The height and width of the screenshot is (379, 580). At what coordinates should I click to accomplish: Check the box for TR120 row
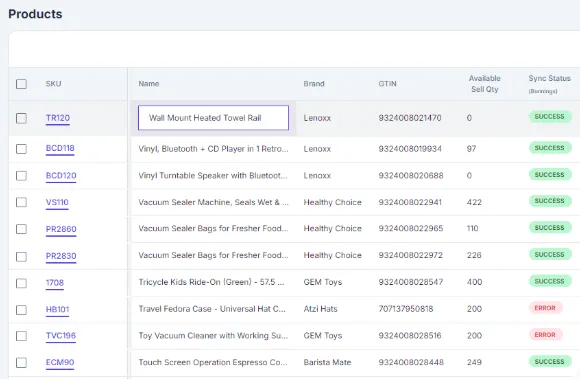tap(21, 118)
